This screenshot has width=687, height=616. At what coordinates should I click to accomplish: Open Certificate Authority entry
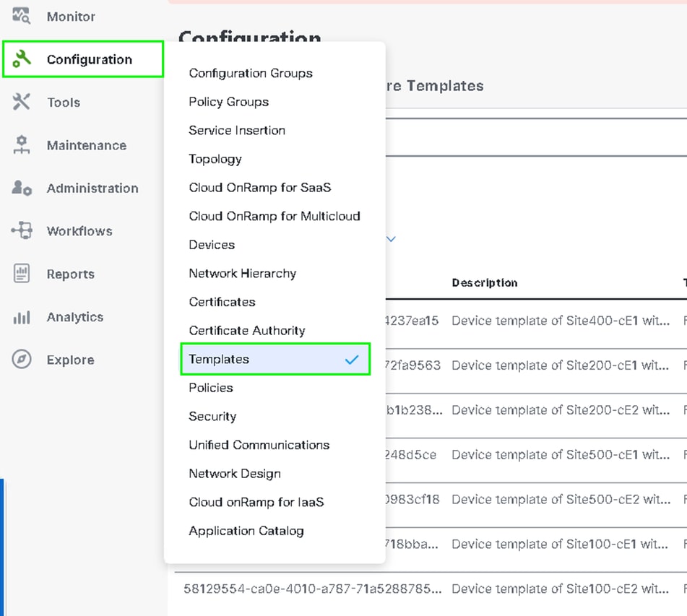pyautogui.click(x=247, y=330)
